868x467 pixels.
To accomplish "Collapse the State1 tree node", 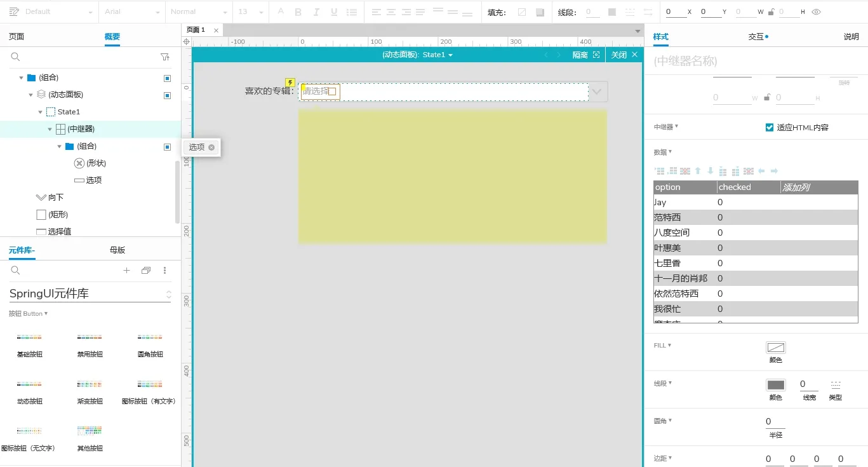I will click(41, 112).
